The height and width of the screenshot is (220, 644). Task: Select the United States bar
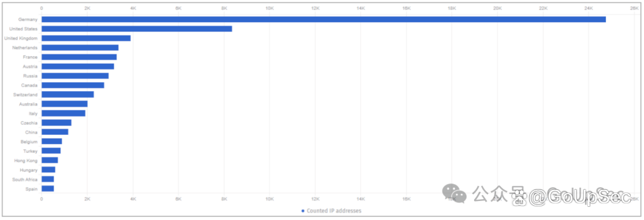click(x=137, y=29)
